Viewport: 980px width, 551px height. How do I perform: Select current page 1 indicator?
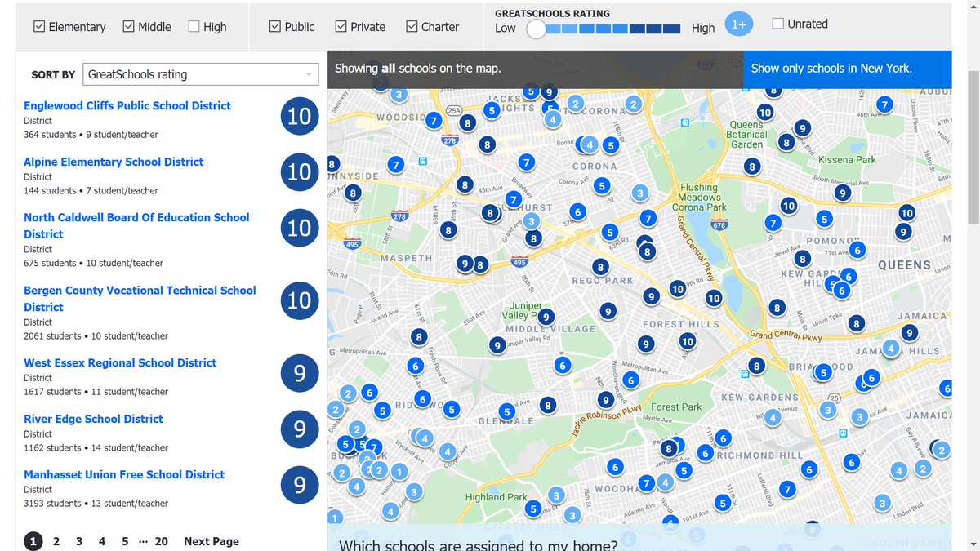pyautogui.click(x=33, y=541)
